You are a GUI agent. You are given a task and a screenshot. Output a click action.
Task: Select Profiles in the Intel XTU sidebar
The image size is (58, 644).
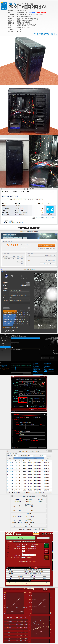click(x=2, y=351)
